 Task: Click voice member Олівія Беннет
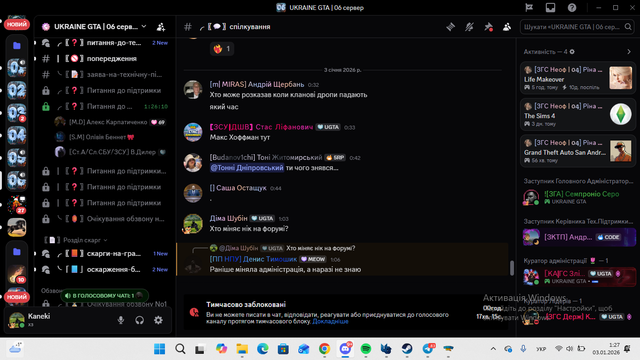(111, 137)
